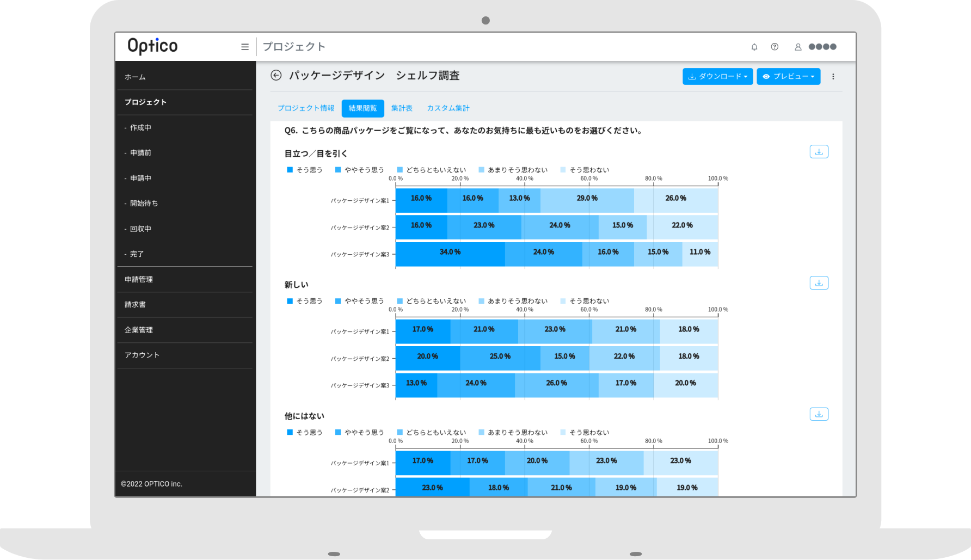Open the notification bell icon
The width and height of the screenshot is (971, 560).
coord(754,47)
